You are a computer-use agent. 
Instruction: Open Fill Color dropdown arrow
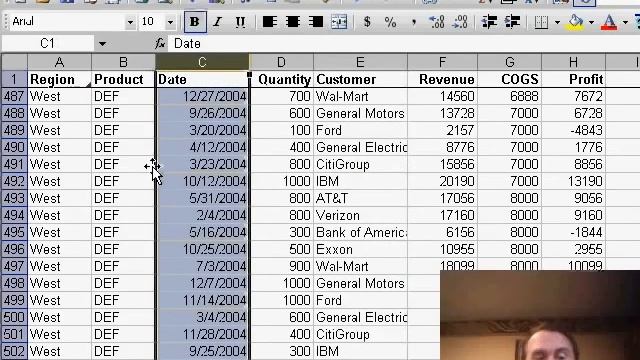click(x=591, y=22)
